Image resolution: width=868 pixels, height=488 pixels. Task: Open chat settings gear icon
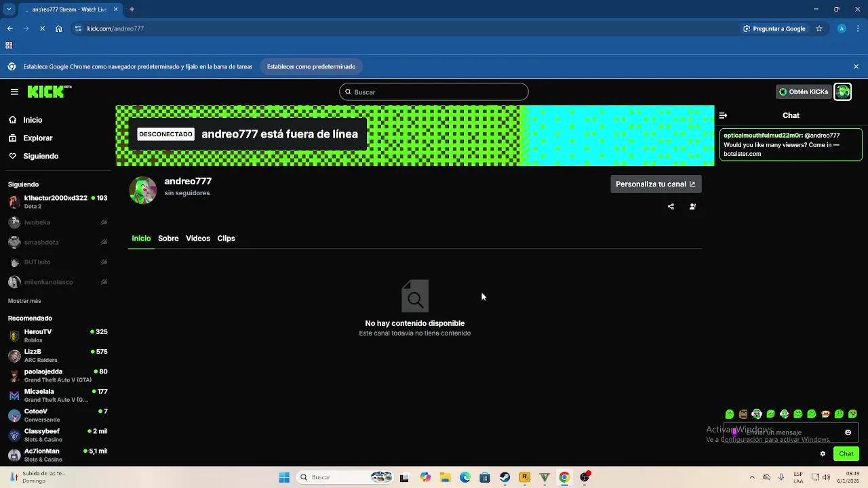(823, 453)
